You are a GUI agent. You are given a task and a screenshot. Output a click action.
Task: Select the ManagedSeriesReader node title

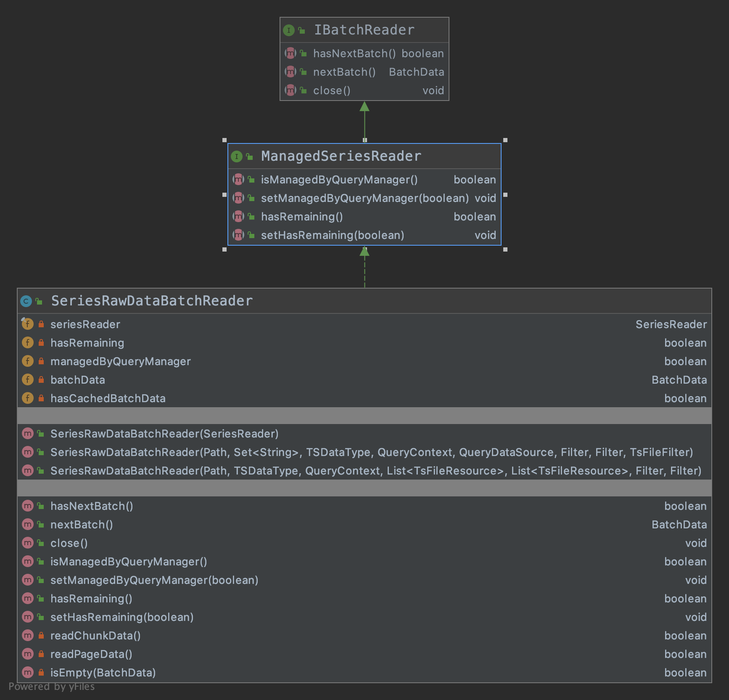(341, 156)
